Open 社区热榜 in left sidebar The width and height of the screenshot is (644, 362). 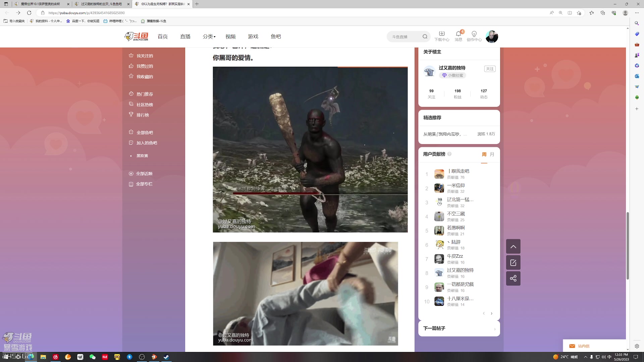[x=141, y=104]
